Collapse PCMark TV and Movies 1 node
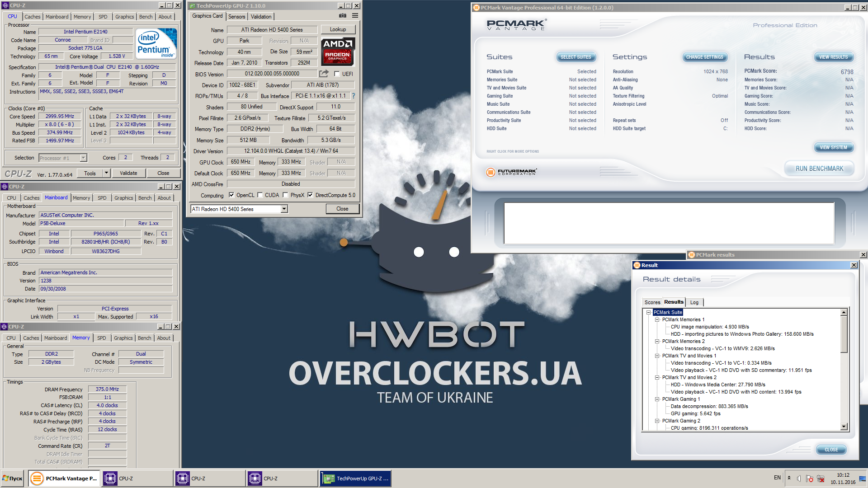 click(657, 356)
